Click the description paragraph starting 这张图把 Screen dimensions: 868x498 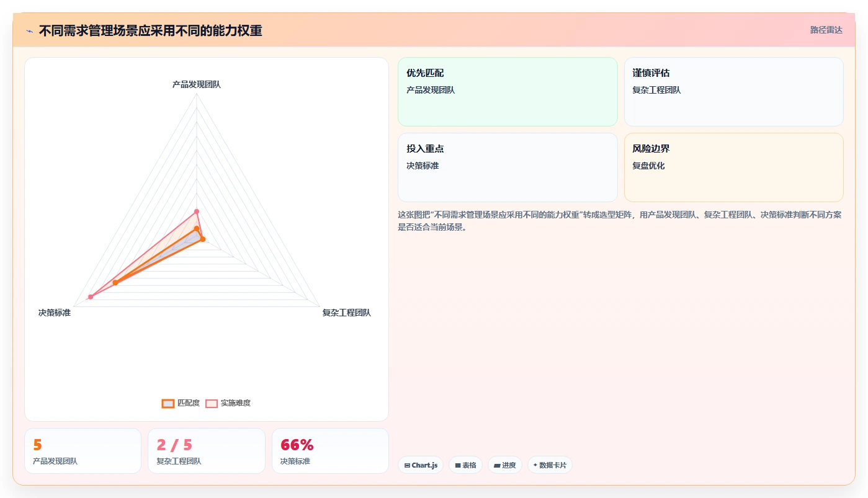(x=619, y=221)
